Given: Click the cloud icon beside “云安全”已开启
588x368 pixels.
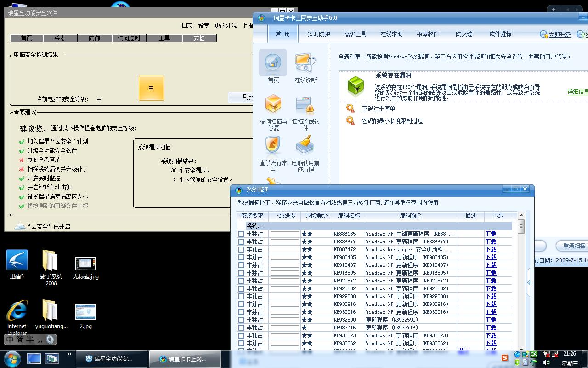Looking at the screenshot, I should tap(20, 226).
